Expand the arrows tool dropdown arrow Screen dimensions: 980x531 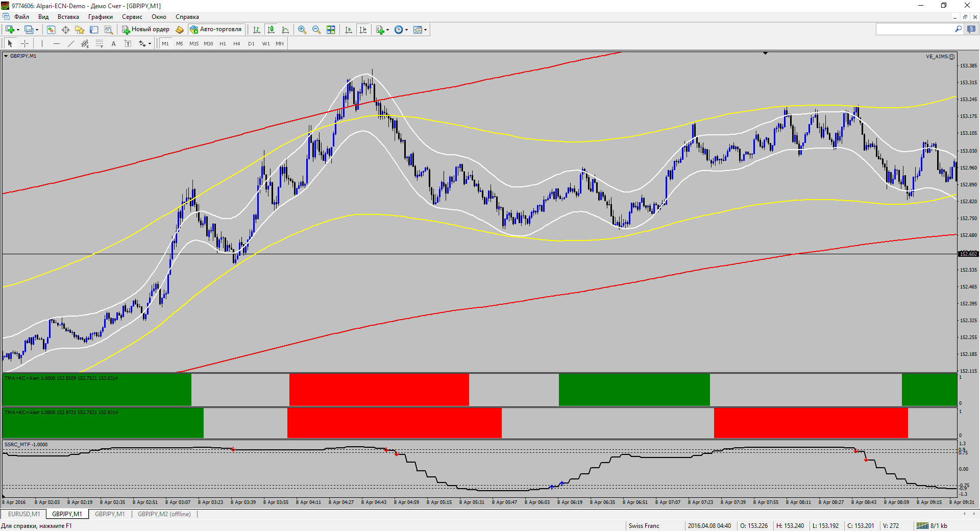point(150,43)
